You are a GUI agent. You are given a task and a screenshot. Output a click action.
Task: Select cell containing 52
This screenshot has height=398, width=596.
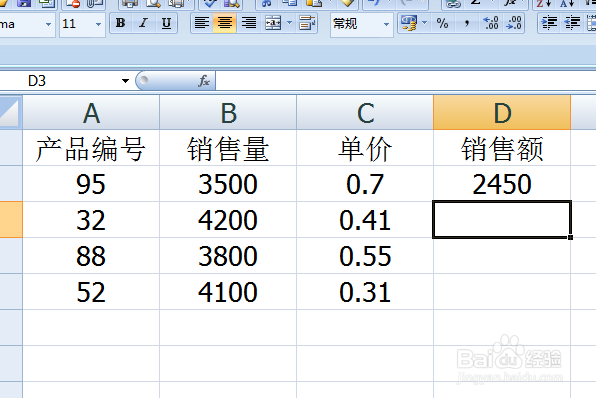91,292
